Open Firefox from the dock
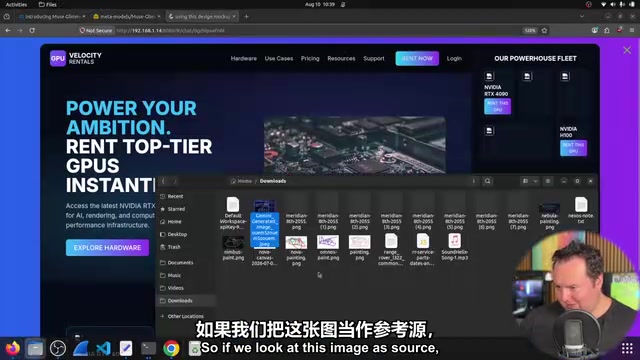 pos(13,348)
